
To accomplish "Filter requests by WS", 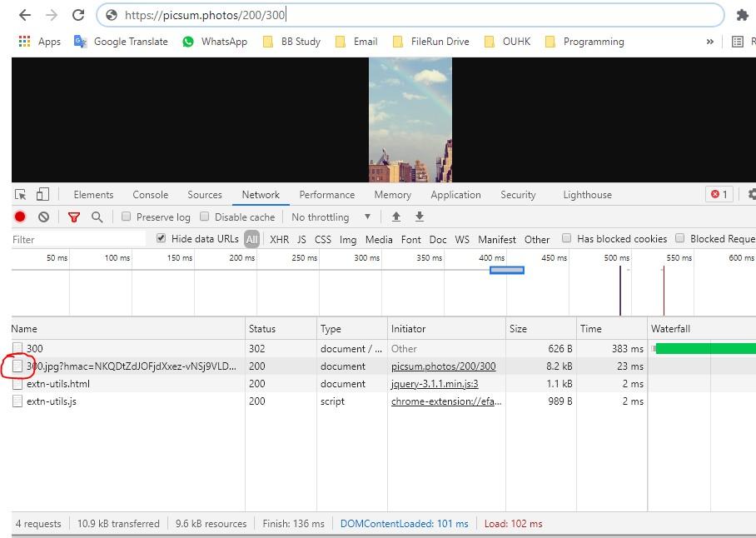I will pos(462,239).
